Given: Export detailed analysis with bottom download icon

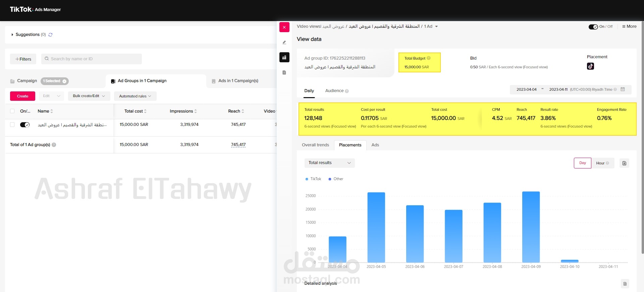Looking at the screenshot, I should point(625,284).
